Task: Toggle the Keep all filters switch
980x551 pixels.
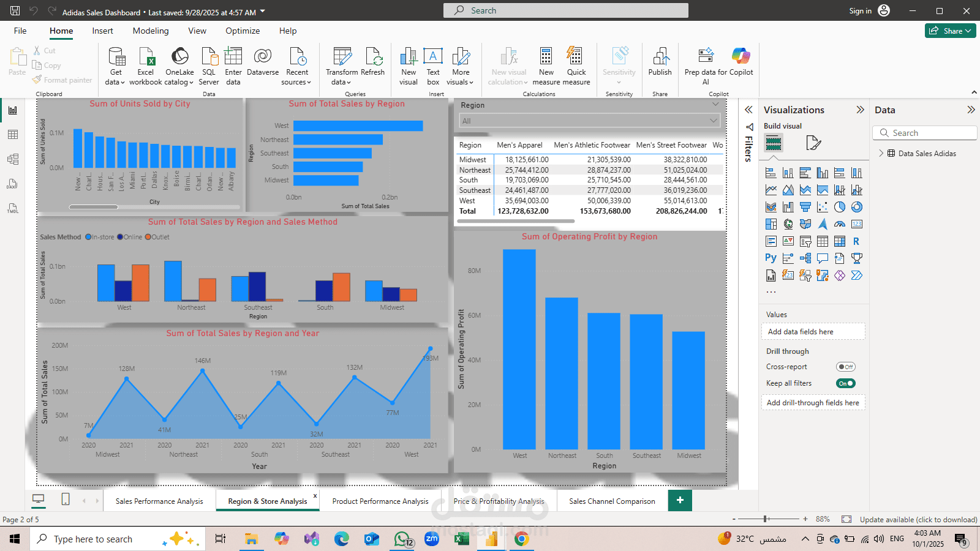Action: 846,383
